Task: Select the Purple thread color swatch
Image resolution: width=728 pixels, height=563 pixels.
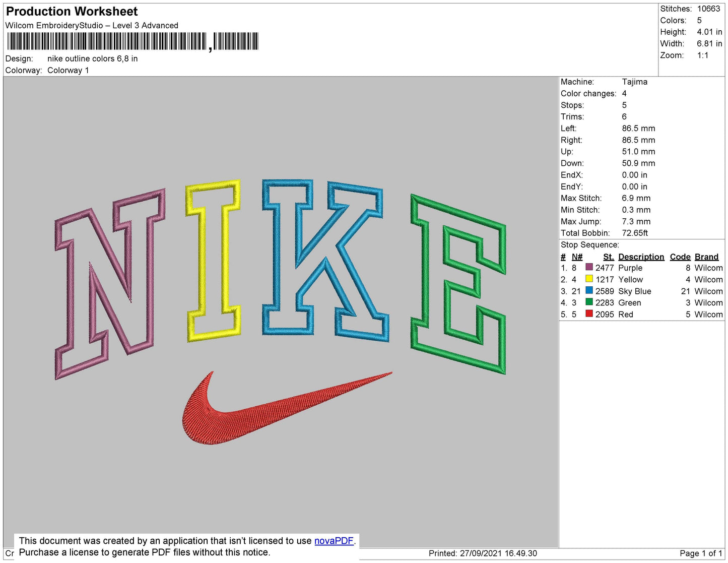Action: [x=589, y=267]
